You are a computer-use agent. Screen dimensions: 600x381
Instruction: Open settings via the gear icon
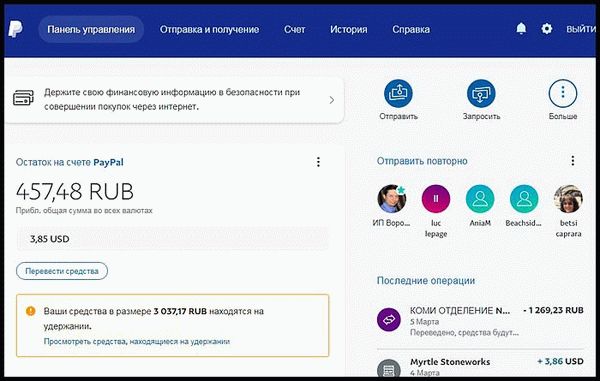click(x=546, y=29)
